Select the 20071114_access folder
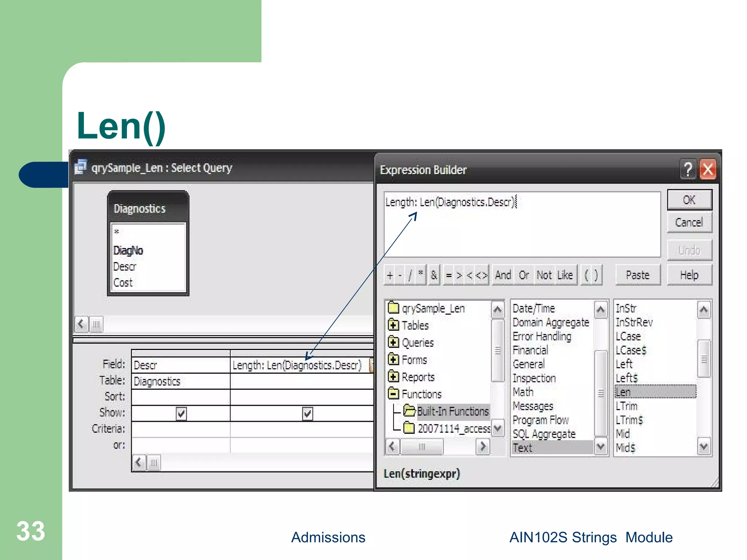This screenshot has width=747, height=560. (x=454, y=428)
